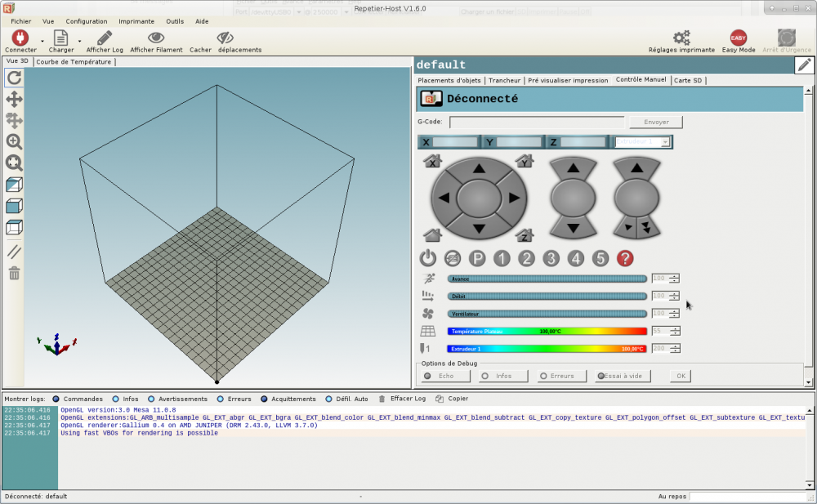
Task: Choose the front view cube icon
Action: pyautogui.click(x=14, y=206)
